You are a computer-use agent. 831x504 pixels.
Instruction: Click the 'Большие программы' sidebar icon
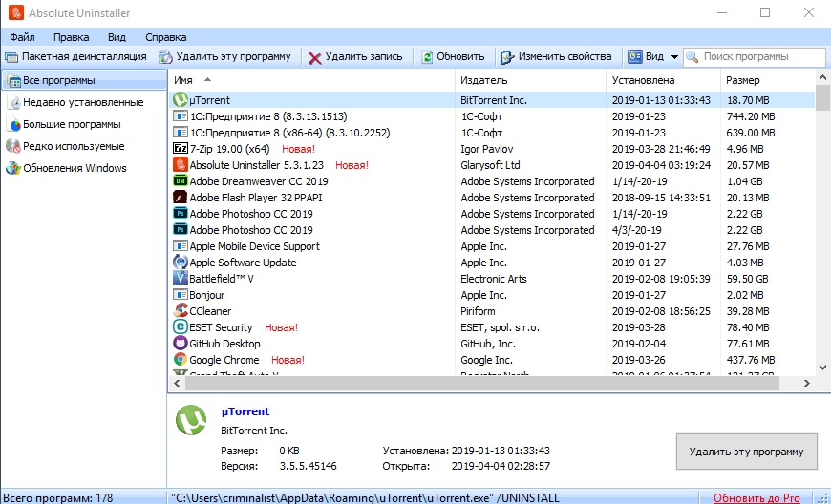[15, 125]
